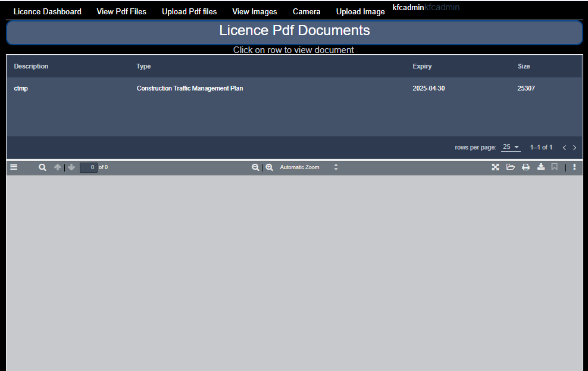Print the PDF document

[526, 167]
